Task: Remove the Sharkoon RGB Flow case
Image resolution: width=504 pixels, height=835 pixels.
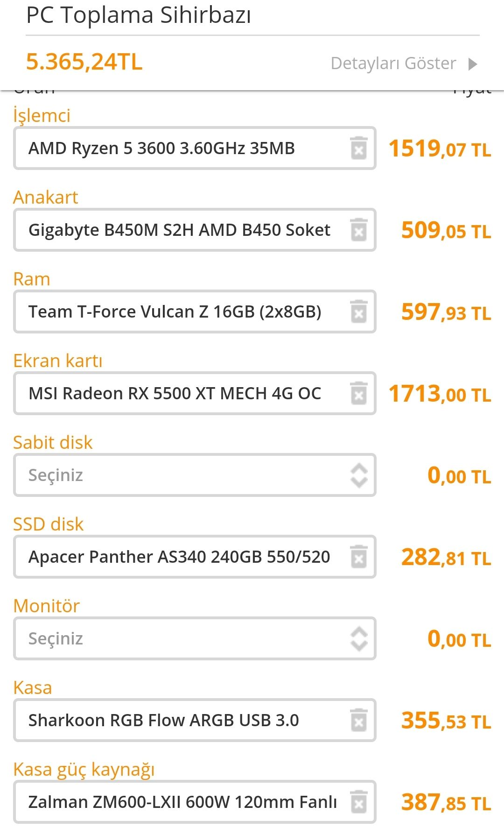Action: (358, 721)
